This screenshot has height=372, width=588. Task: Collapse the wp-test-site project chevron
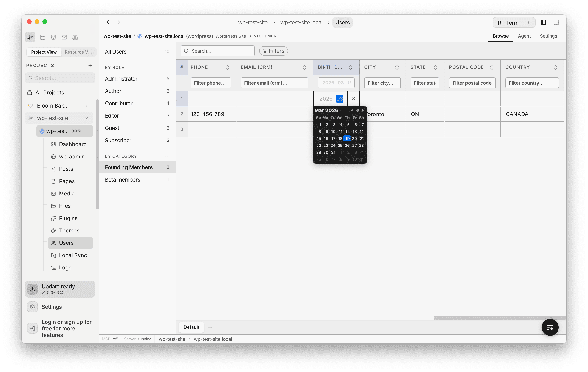(x=86, y=118)
